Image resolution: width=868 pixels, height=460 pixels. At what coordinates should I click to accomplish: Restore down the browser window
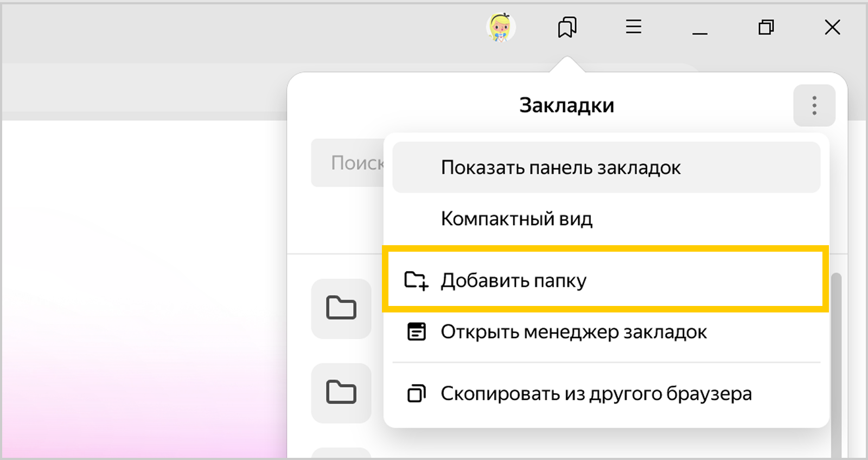click(x=766, y=27)
